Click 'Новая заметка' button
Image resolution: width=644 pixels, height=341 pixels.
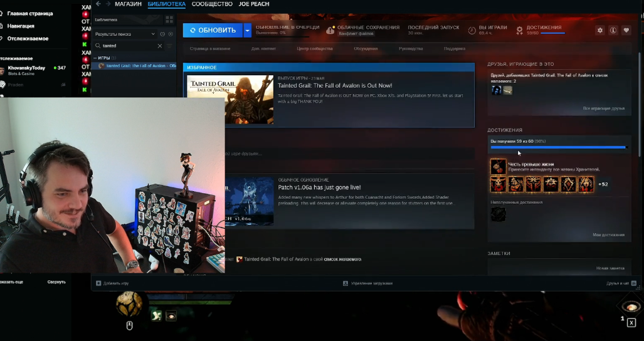click(x=610, y=268)
